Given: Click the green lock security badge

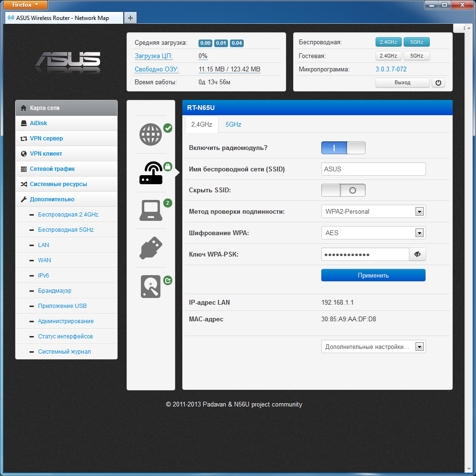Looking at the screenshot, I should (168, 166).
